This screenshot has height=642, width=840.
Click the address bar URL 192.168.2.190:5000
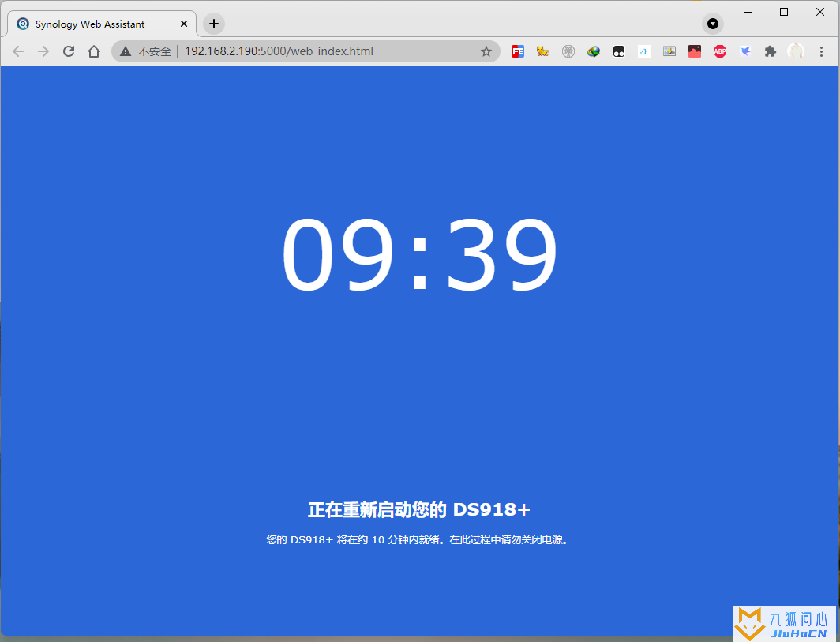[279, 51]
